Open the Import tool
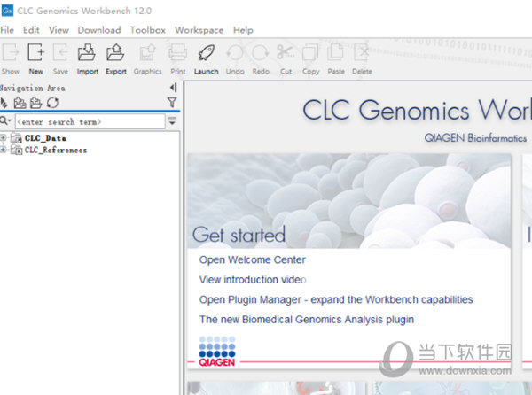This screenshot has width=532, height=395. coord(87,52)
